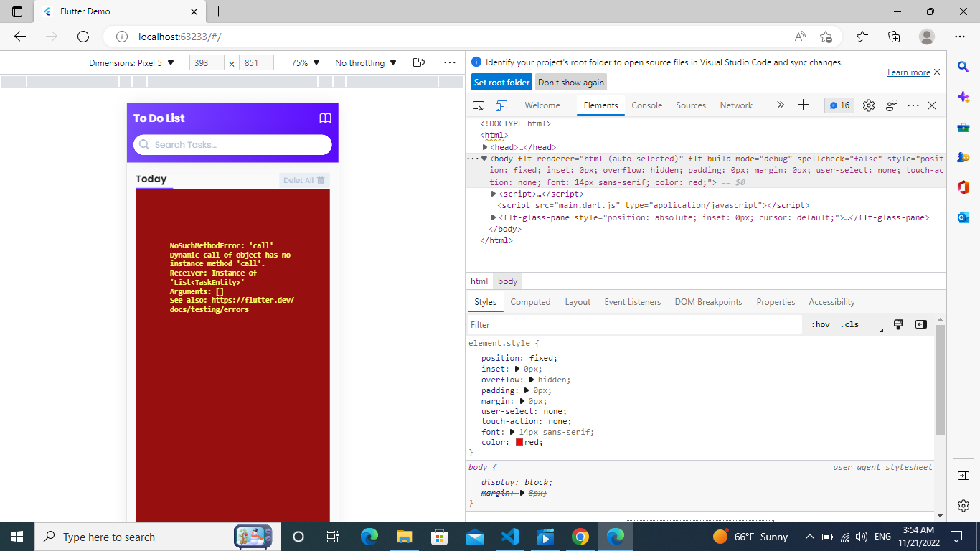This screenshot has height=551, width=980.
Task: Click the toggle rendering emulations icon in Styles
Action: tap(897, 324)
